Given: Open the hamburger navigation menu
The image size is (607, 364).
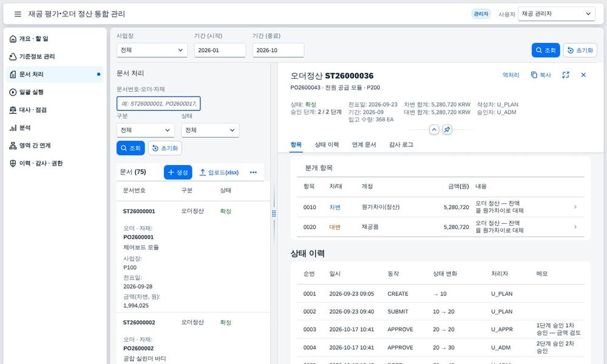Looking at the screenshot, I should click(x=18, y=14).
